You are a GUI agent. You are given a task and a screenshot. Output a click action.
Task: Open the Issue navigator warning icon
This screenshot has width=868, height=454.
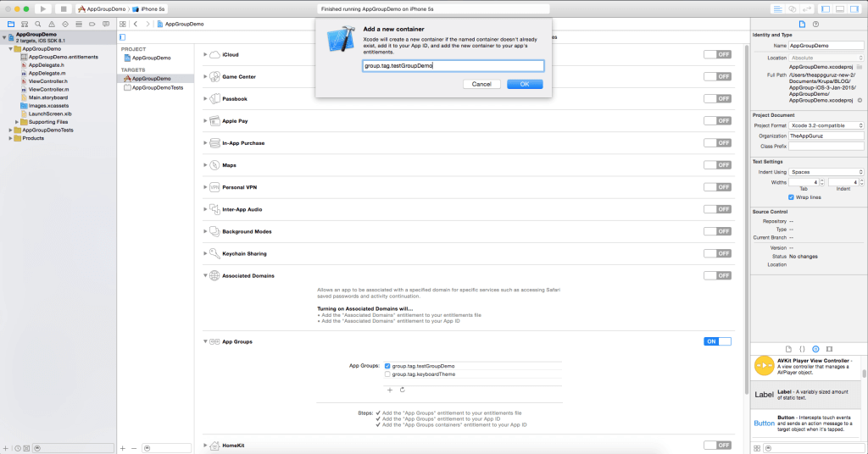point(52,24)
